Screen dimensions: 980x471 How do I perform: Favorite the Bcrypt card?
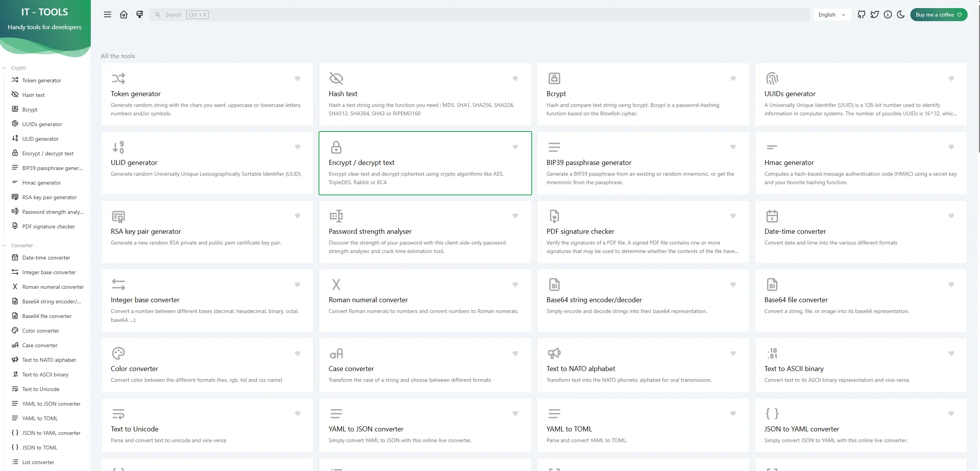[733, 78]
